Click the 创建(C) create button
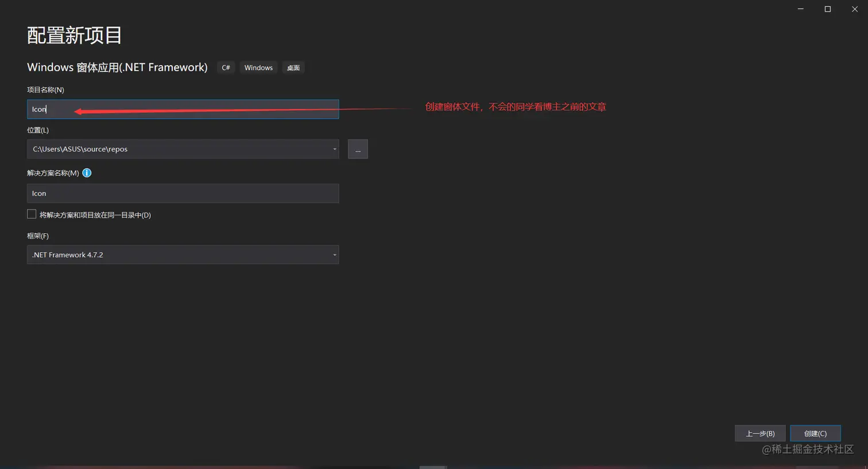 [815, 433]
